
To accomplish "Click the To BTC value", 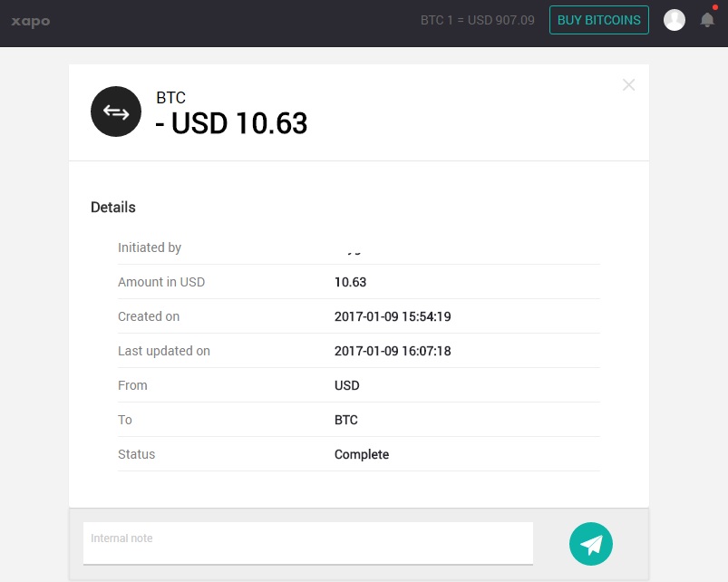I will click(346, 420).
